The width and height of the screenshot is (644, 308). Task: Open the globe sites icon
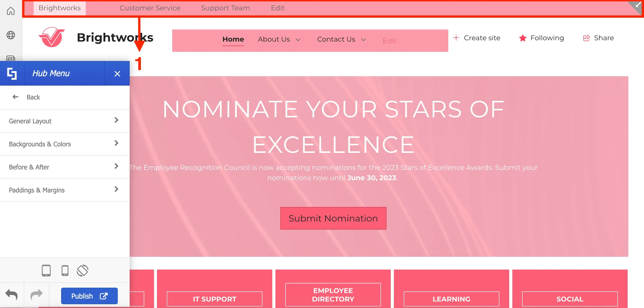pyautogui.click(x=11, y=35)
